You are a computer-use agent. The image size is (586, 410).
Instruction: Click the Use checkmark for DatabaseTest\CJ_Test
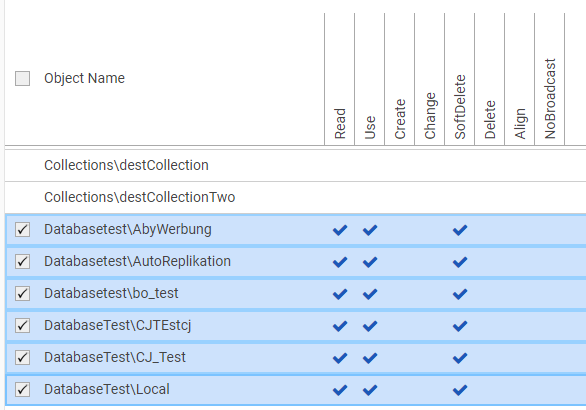tap(370, 358)
